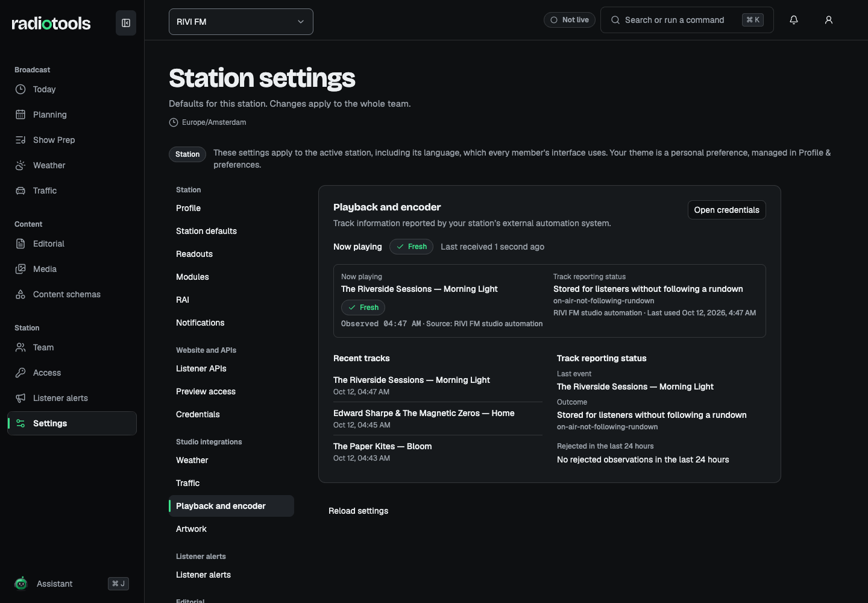Click the Settings sliders icon
Image resolution: width=868 pixels, height=603 pixels.
tap(20, 423)
